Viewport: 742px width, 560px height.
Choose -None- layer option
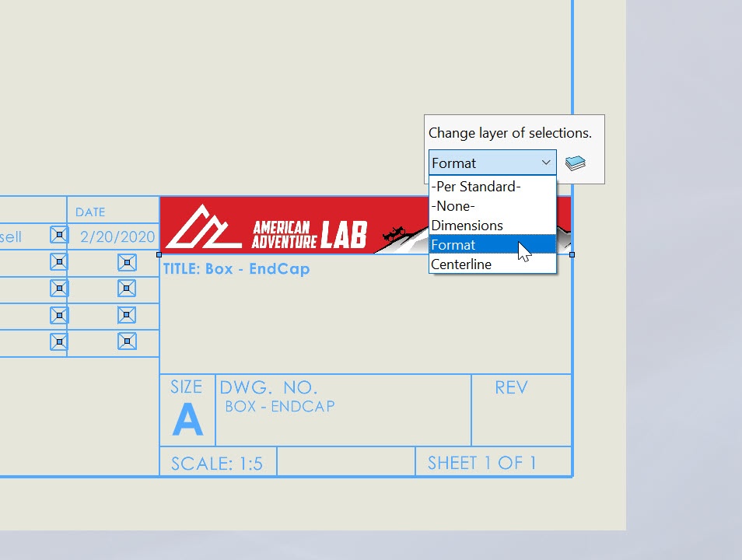coord(492,206)
